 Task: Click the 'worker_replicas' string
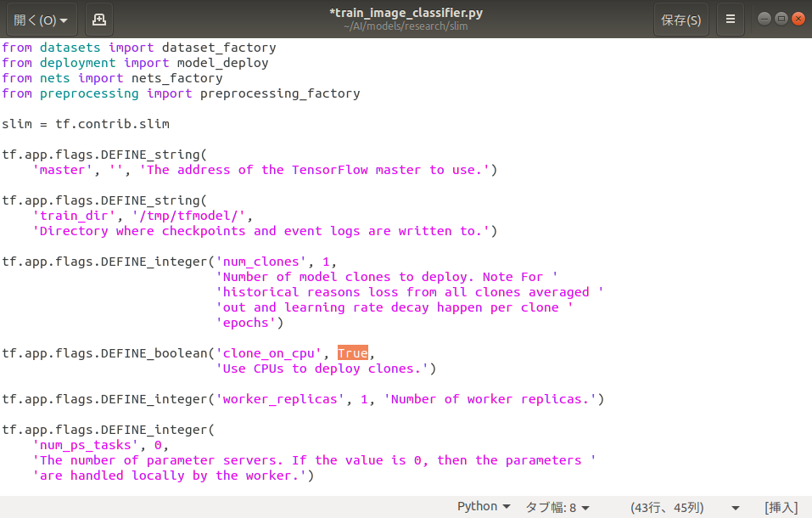tap(280, 399)
